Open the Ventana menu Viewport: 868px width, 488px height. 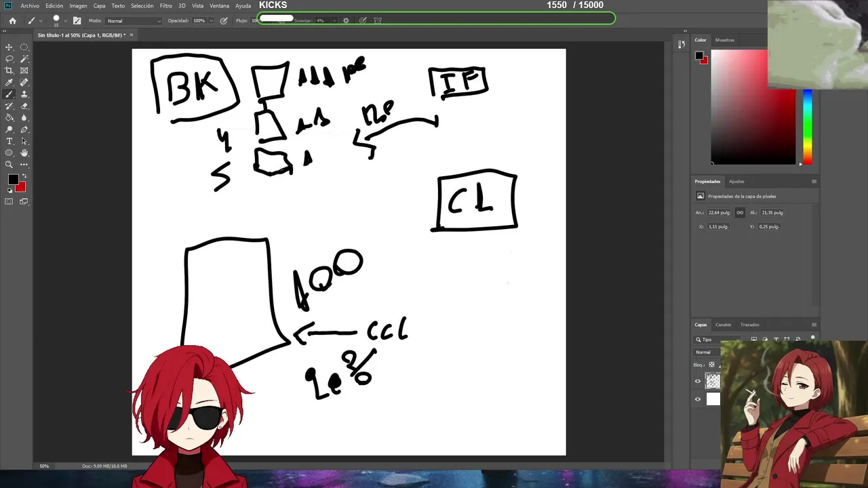click(219, 5)
